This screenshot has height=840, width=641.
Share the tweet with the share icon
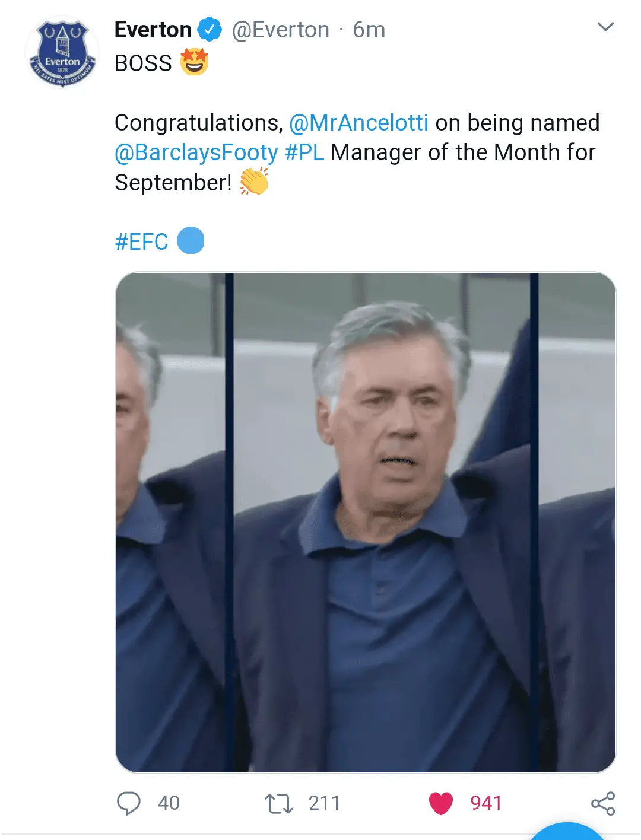pyautogui.click(x=603, y=803)
